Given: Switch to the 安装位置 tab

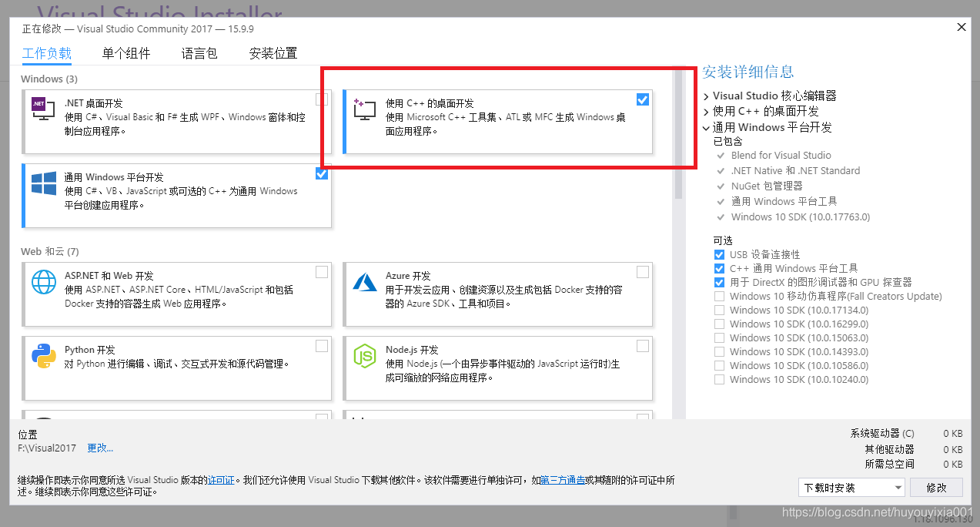Looking at the screenshot, I should [273, 53].
